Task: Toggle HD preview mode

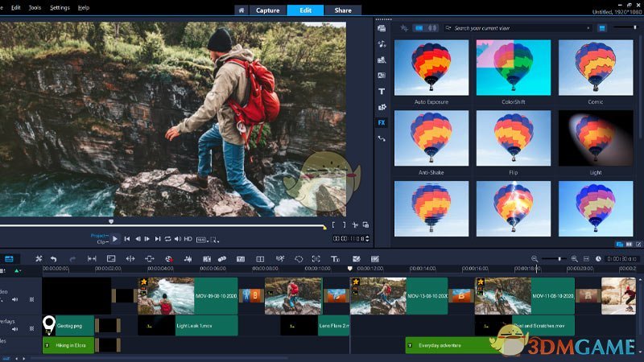Action: (188, 239)
